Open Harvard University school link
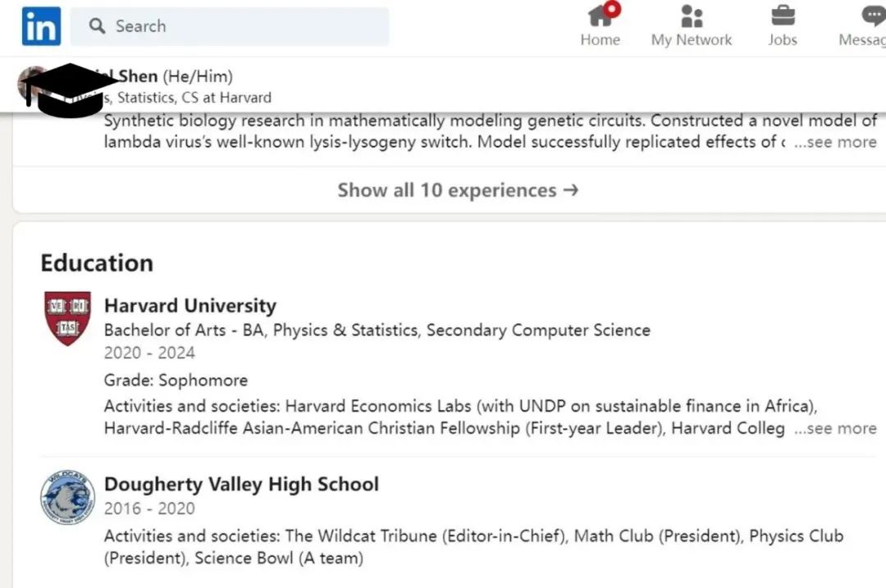 point(190,306)
